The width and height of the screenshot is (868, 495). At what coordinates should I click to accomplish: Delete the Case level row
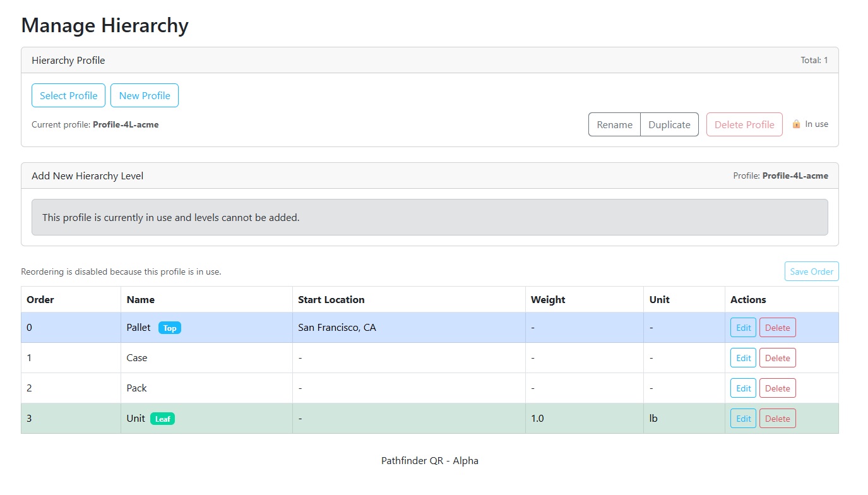point(777,358)
